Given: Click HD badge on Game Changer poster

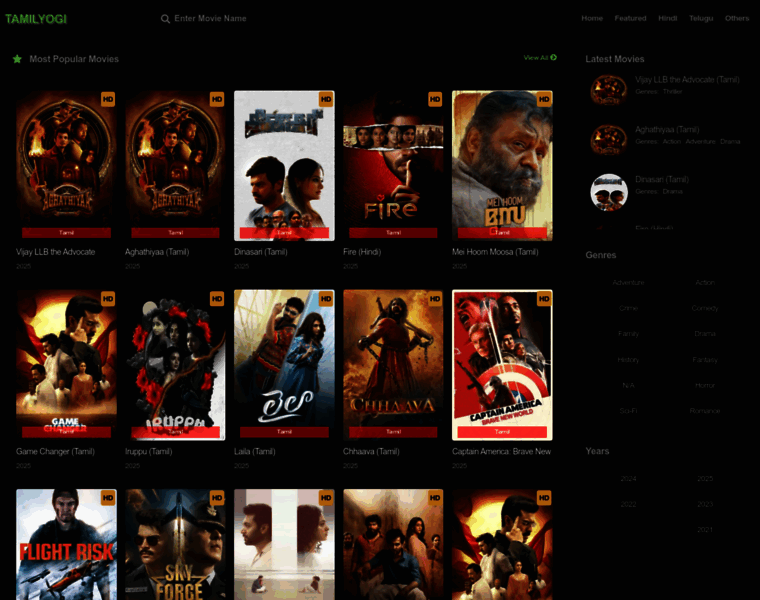Looking at the screenshot, I should tap(108, 299).
